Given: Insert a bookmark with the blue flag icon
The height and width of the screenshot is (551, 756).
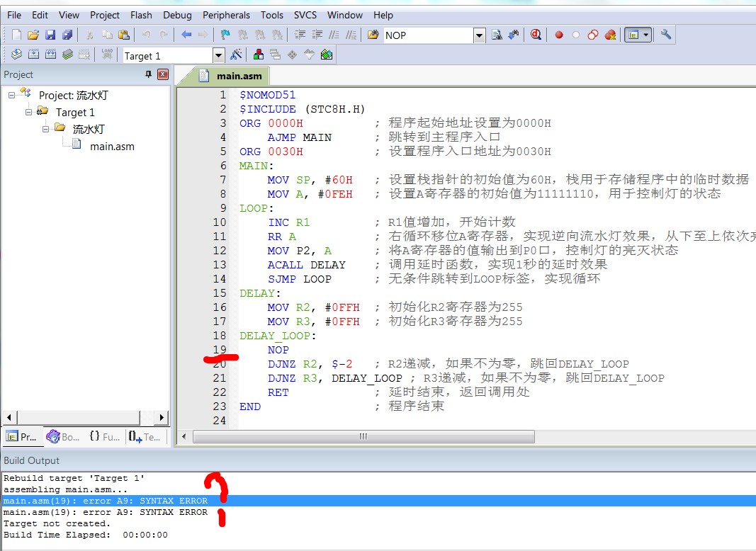Looking at the screenshot, I should point(225,35).
